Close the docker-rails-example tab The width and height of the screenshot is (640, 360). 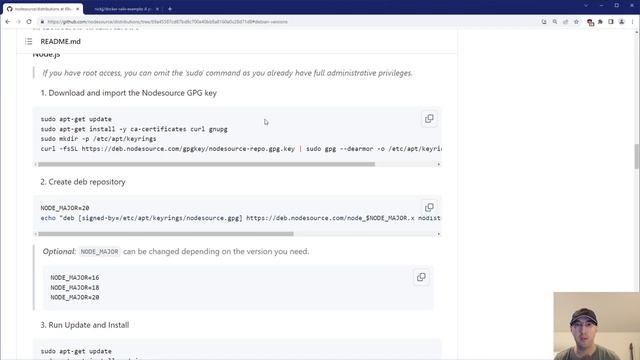tap(157, 9)
